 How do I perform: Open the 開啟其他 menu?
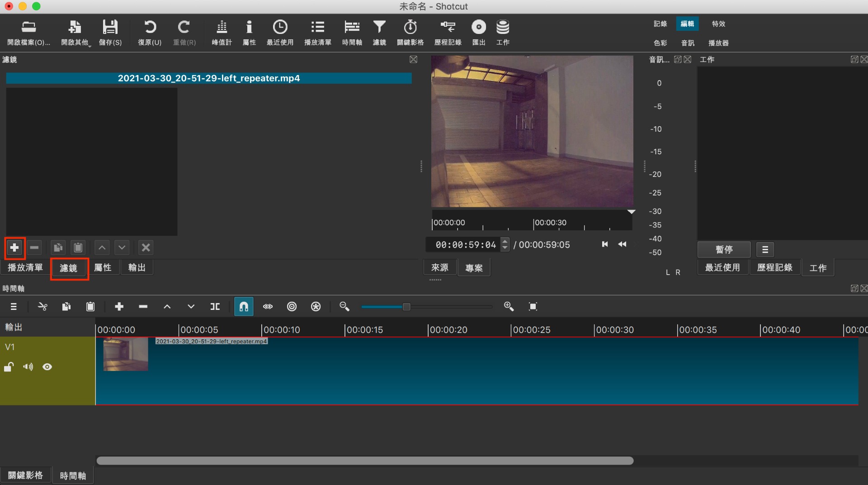point(75,33)
